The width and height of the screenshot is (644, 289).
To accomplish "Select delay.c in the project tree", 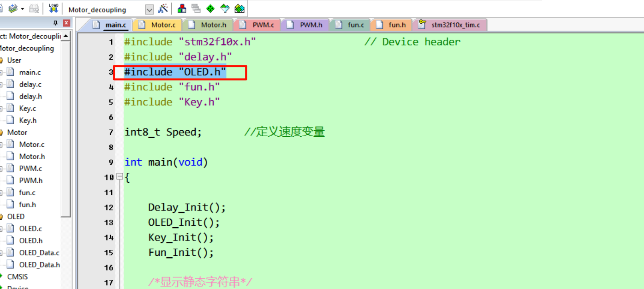I will tap(30, 84).
